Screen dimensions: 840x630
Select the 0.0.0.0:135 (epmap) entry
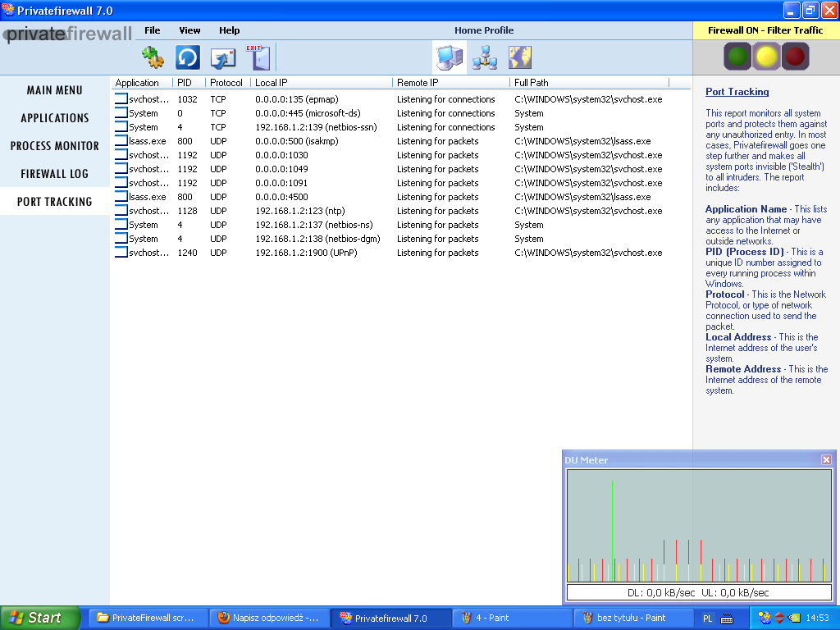click(297, 99)
